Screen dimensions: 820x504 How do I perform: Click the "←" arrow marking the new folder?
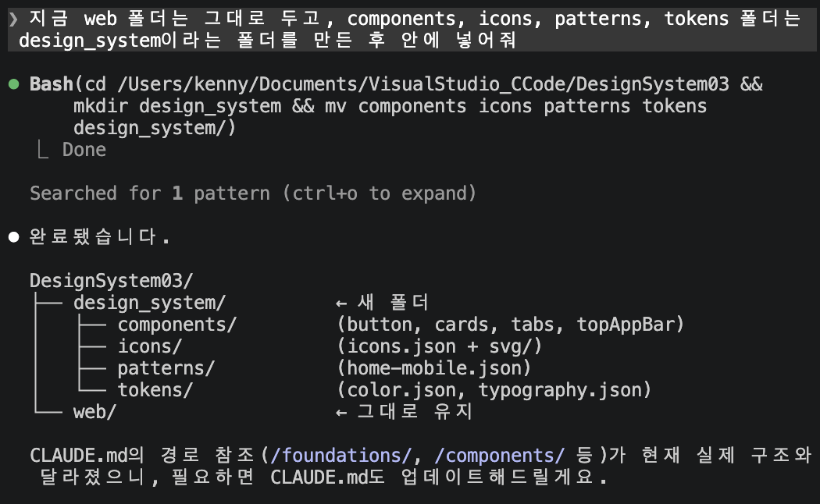341,301
